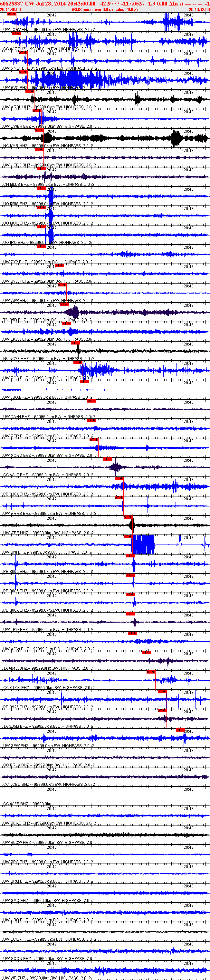Click the pick flag on UW GPW trace
Viewport: 210px width, 980px height.
coord(180,730)
